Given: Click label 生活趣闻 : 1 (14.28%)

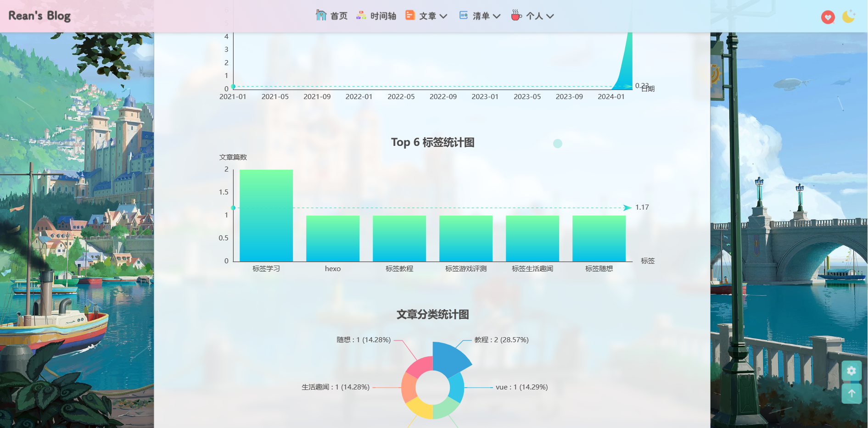Looking at the screenshot, I should [336, 387].
